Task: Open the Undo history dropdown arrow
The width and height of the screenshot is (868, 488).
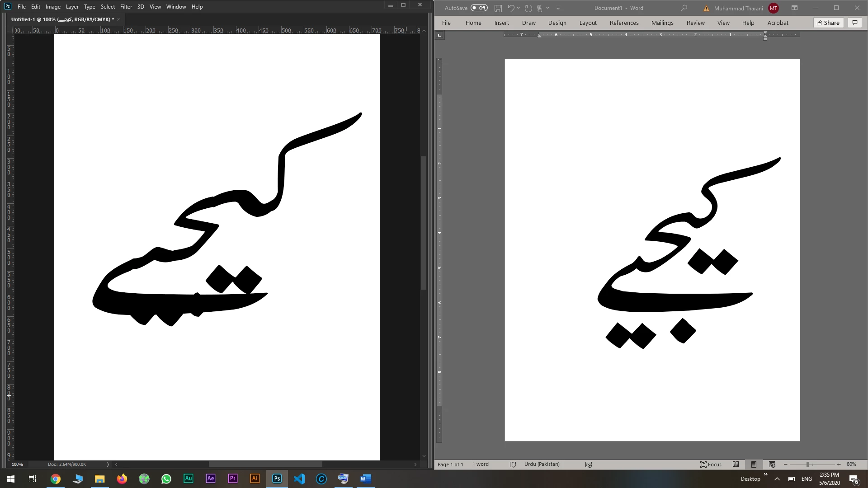Action: point(519,8)
